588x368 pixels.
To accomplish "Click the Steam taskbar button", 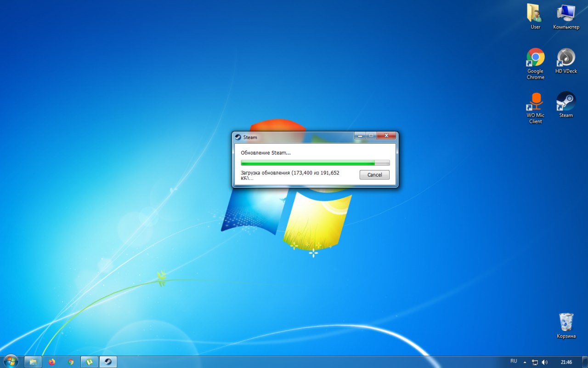I will pyautogui.click(x=108, y=362).
